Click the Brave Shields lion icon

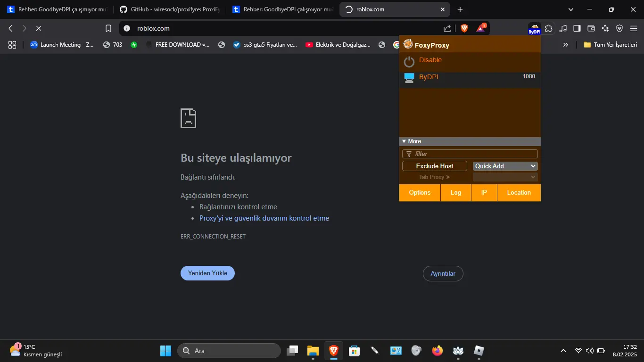point(464,28)
